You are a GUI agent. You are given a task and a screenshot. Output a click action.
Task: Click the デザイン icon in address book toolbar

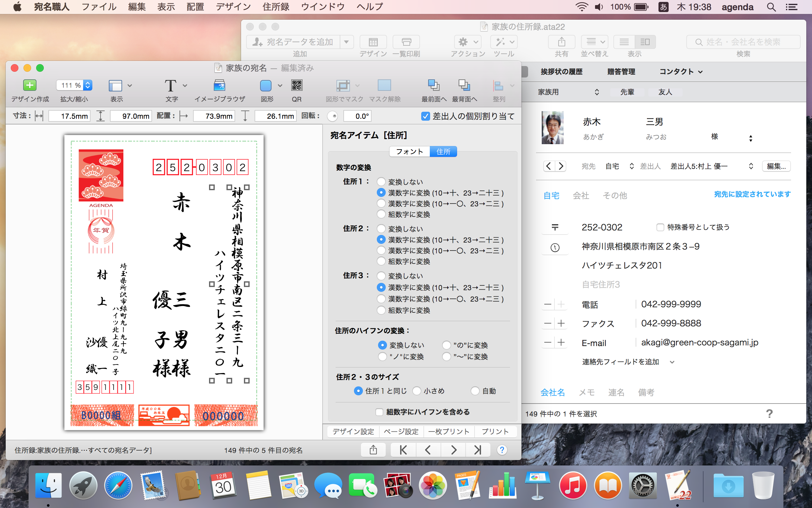tap(373, 42)
